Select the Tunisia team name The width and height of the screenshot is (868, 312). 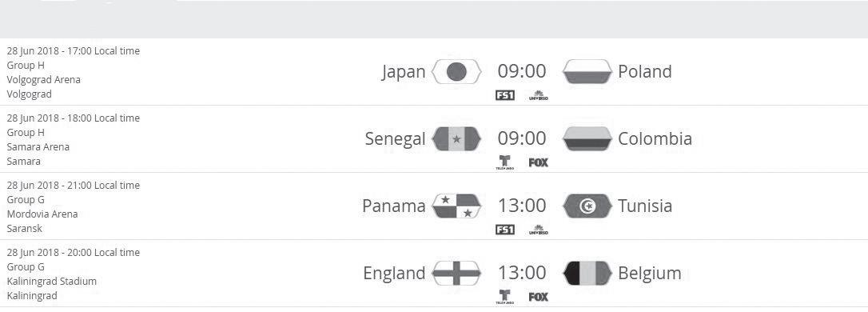click(x=645, y=206)
